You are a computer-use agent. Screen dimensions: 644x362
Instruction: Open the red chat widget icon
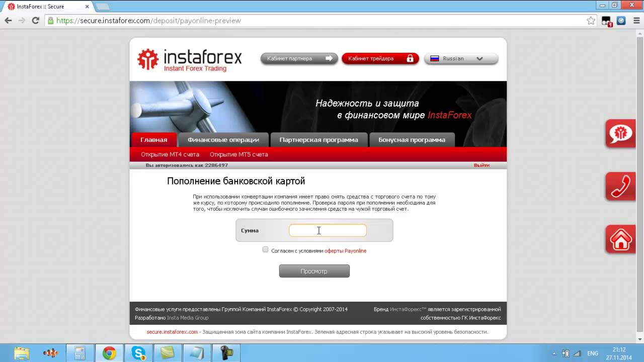pos(620,133)
